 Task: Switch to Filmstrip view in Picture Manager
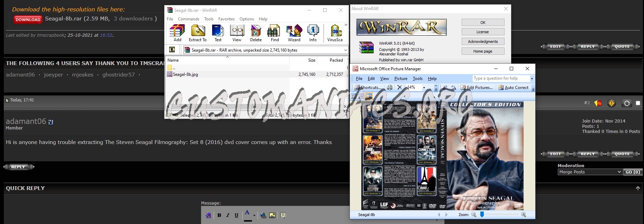361,96
